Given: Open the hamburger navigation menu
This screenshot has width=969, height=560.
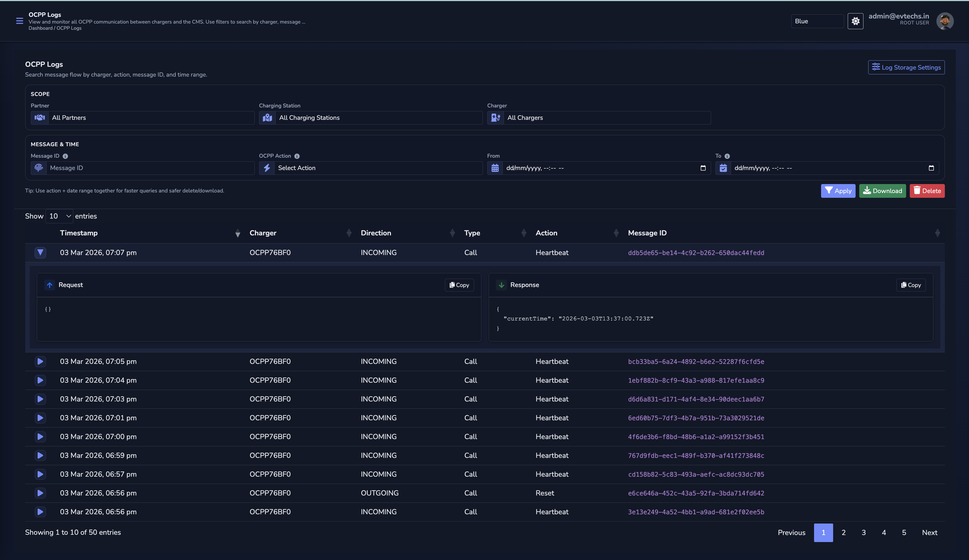Looking at the screenshot, I should [x=19, y=21].
